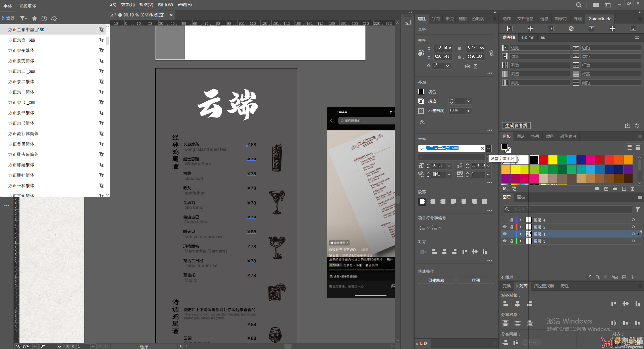Open stroke weight dropdown
The height and width of the screenshot is (349, 644).
tap(469, 101)
